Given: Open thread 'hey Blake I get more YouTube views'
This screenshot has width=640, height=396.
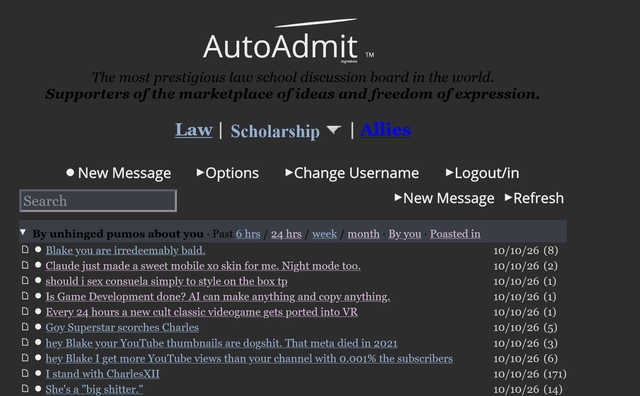Looking at the screenshot, I should pyautogui.click(x=249, y=358).
